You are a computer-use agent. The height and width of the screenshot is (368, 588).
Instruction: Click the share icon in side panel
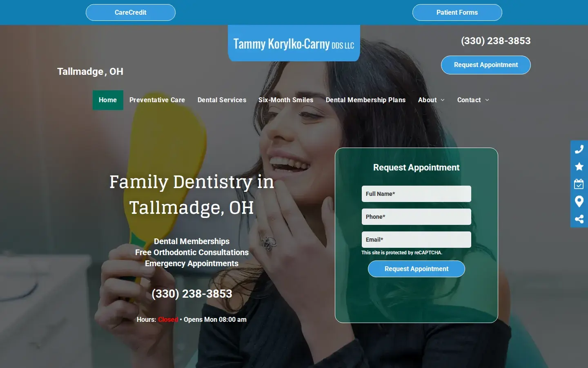(579, 219)
